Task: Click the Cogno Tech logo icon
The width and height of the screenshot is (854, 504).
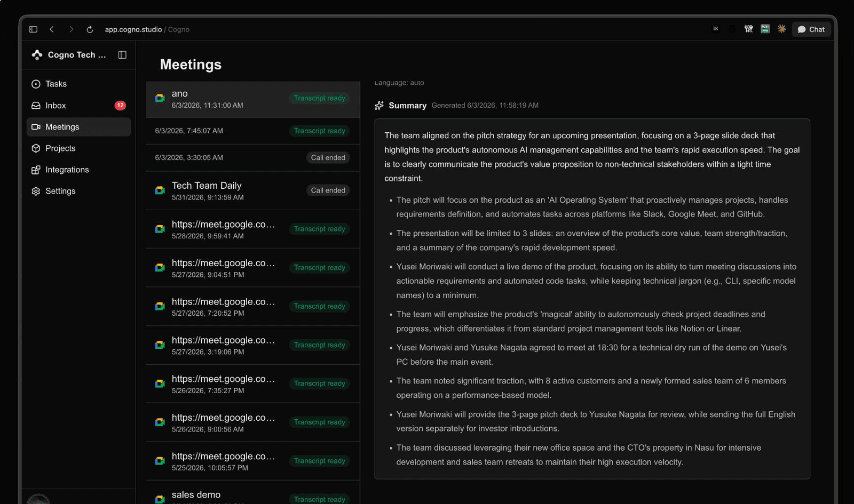Action: pyautogui.click(x=37, y=54)
